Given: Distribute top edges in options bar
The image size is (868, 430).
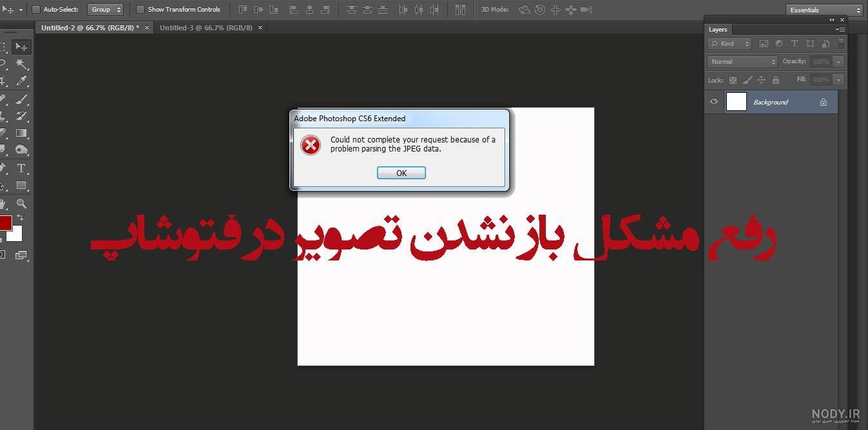Looking at the screenshot, I should pyautogui.click(x=351, y=10).
